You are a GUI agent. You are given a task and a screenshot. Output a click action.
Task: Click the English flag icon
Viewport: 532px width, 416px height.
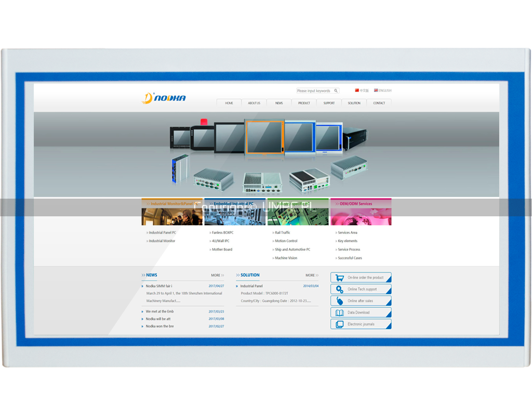[376, 90]
